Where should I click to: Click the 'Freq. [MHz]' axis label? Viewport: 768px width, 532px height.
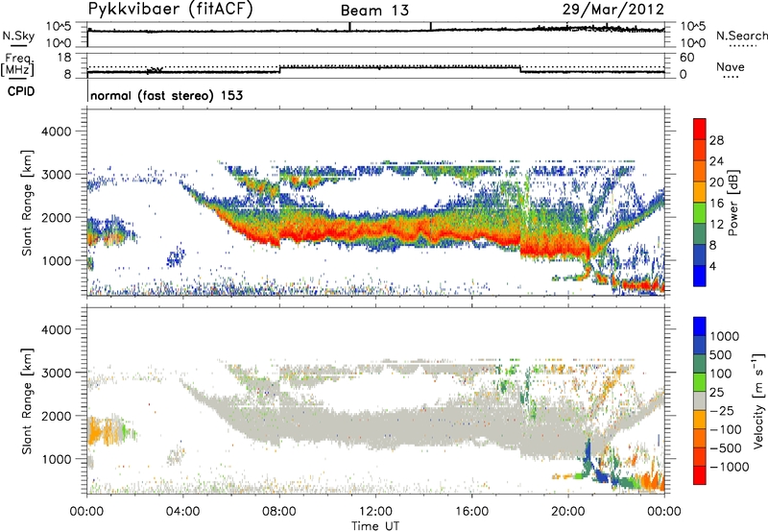click(17, 65)
